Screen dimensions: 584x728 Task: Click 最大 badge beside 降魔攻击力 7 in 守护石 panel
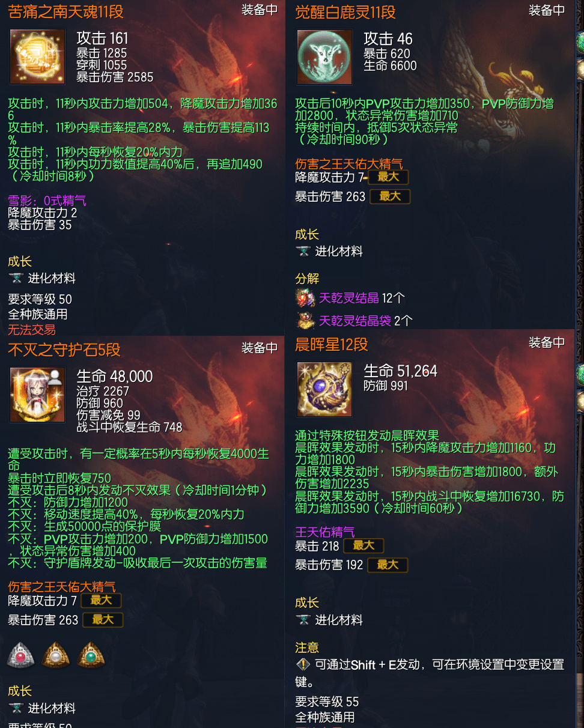101,600
